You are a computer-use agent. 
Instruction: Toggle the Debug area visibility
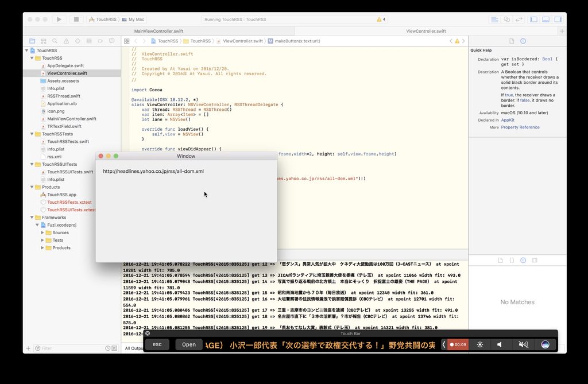click(546, 19)
